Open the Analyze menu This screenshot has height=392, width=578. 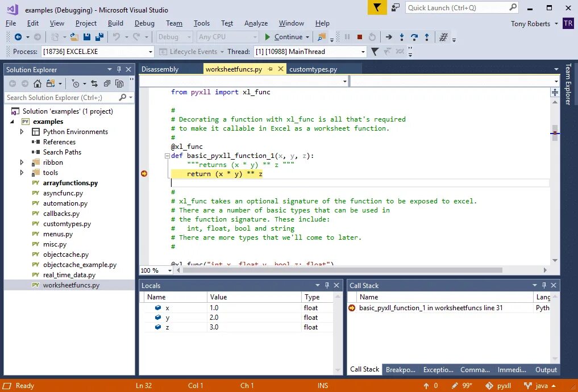(256, 23)
